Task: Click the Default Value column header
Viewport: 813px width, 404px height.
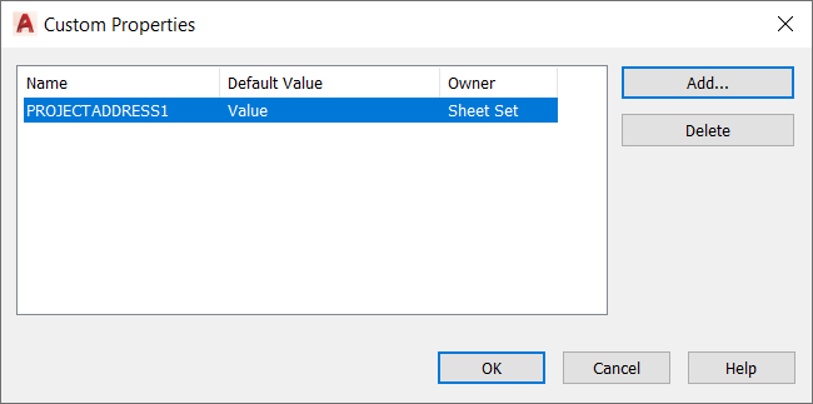Action: [329, 83]
